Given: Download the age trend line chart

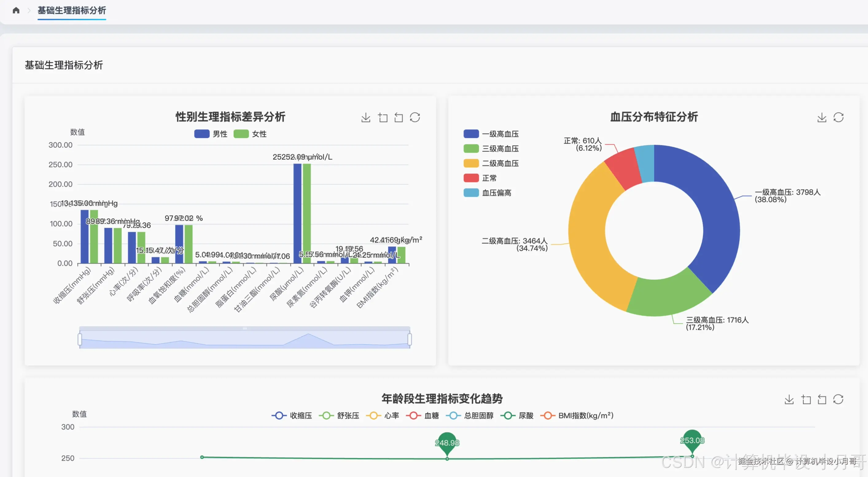Looking at the screenshot, I should [x=789, y=400].
